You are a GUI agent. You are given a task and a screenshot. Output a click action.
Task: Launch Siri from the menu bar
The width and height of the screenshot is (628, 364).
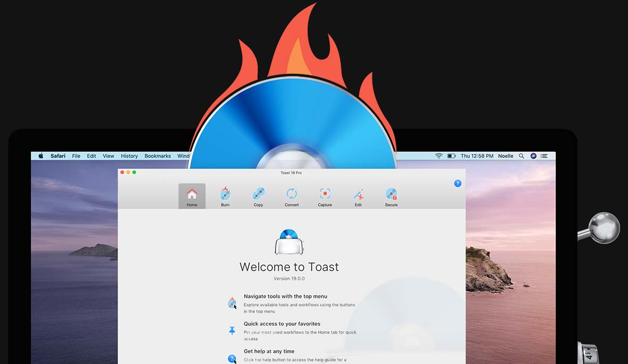coord(533,156)
